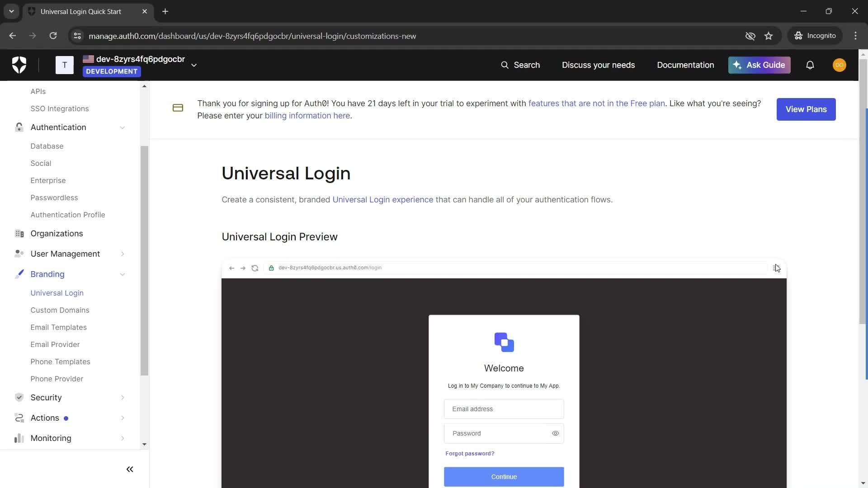Open Custom Domains item
The image size is (868, 488).
coord(60,310)
